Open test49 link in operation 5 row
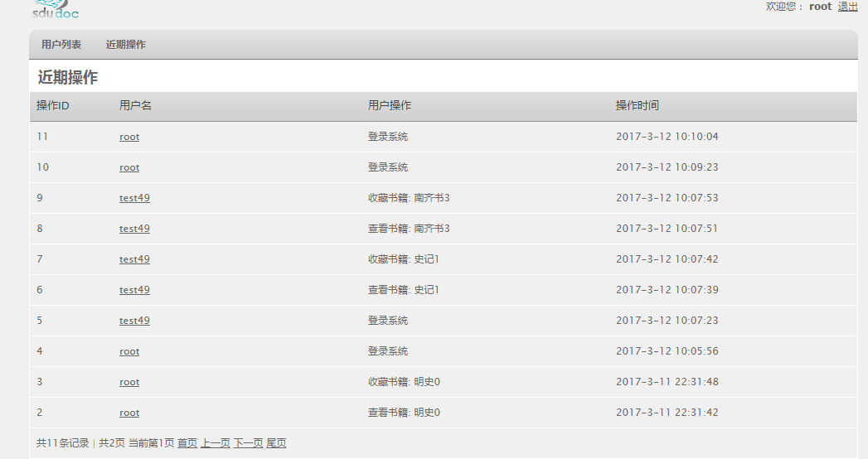 click(134, 321)
